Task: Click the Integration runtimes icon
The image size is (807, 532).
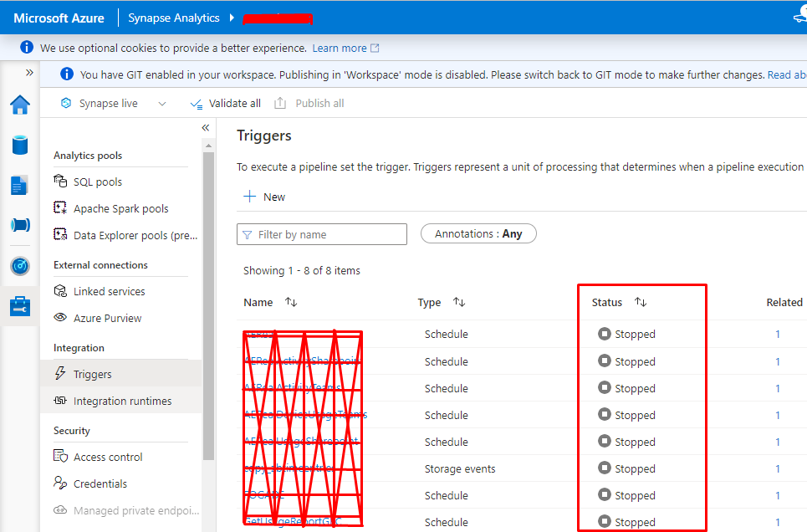Action: pos(60,400)
